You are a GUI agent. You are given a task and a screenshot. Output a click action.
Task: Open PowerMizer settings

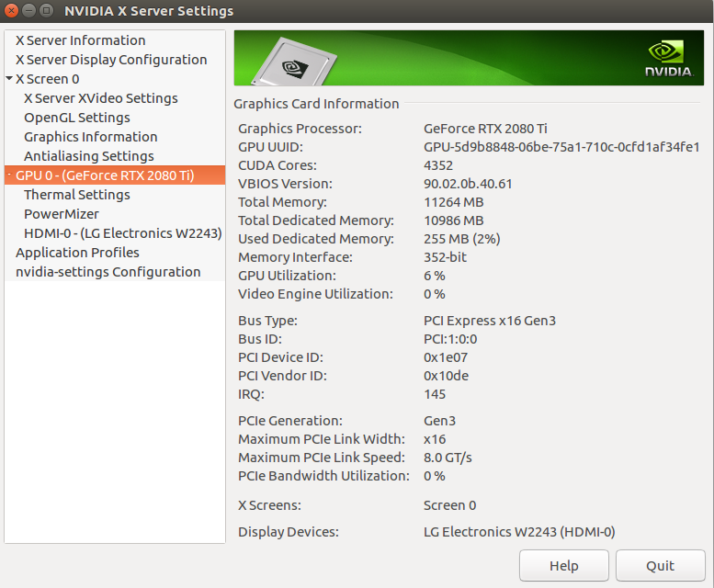[62, 214]
